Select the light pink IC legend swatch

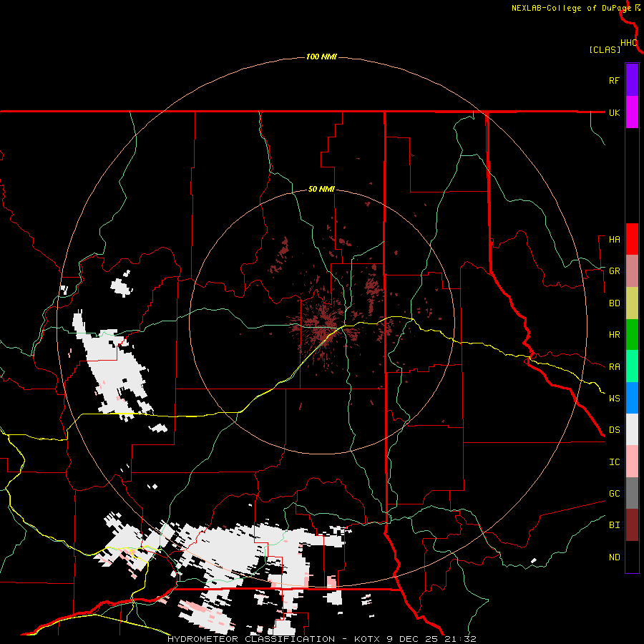632,462
